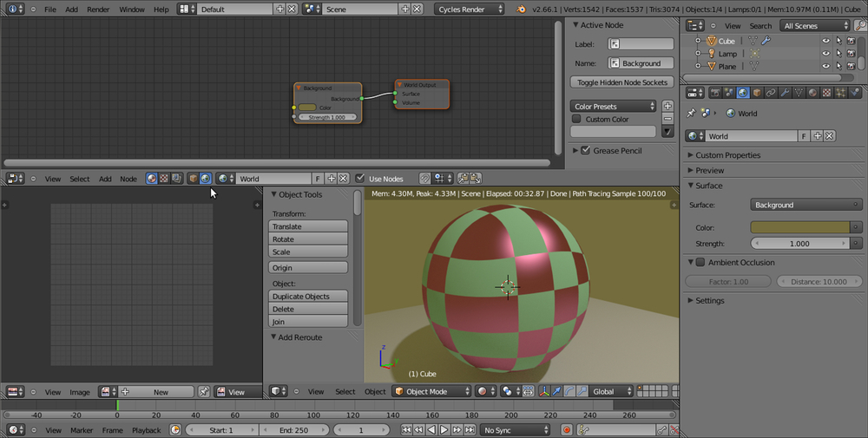Switch to Render properties camera tab
The image size is (868, 438).
click(x=715, y=93)
